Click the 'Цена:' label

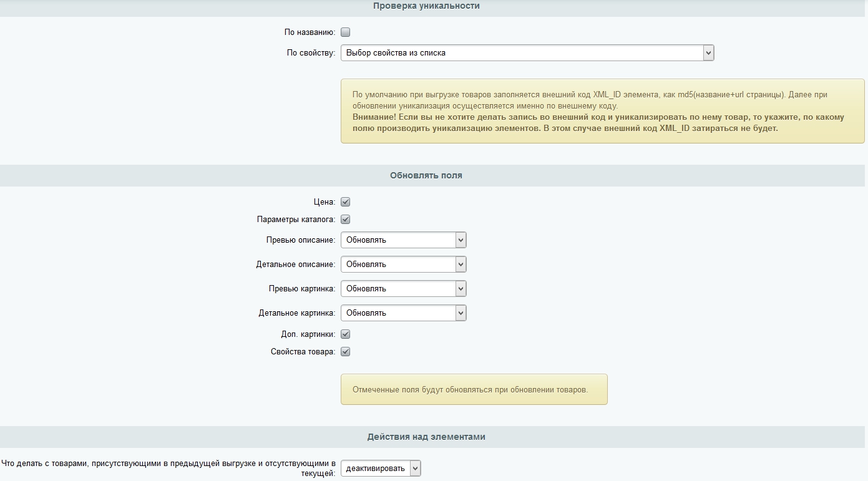(324, 202)
